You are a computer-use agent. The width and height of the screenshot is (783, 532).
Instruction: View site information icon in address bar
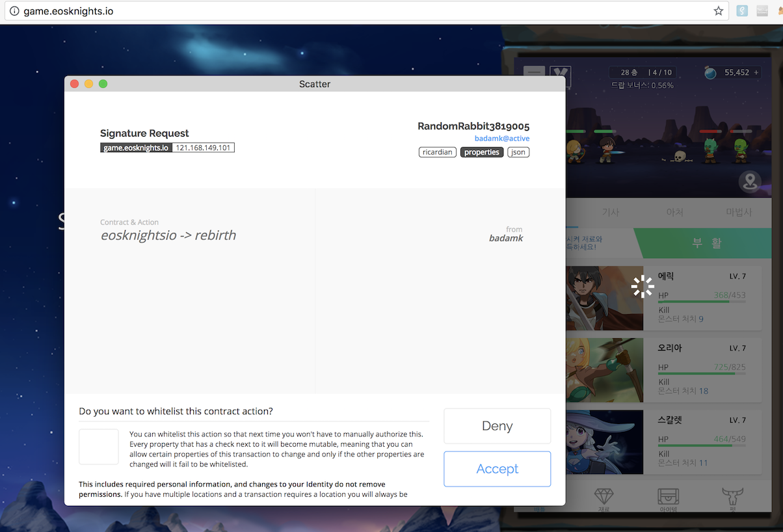click(14, 11)
